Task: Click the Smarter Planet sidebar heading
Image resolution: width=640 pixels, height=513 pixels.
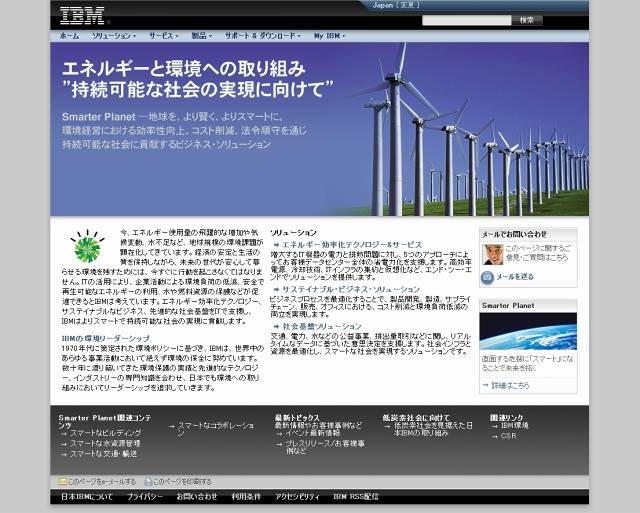Action: pyautogui.click(x=508, y=306)
